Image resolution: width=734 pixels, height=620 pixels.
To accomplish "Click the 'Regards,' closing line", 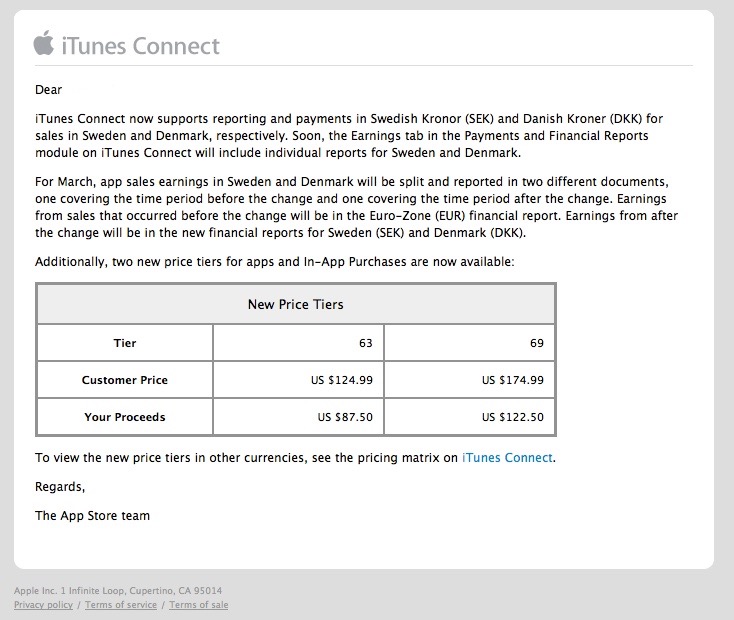I will coord(60,487).
